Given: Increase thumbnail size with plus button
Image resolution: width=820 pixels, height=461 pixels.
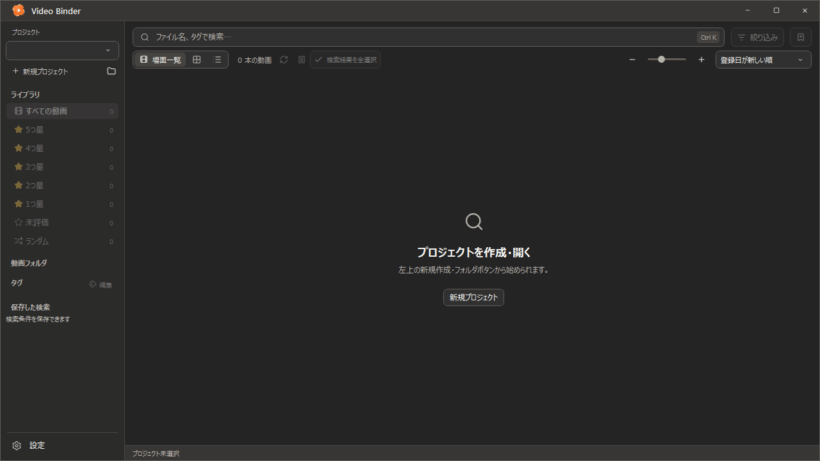Looking at the screenshot, I should (701, 60).
